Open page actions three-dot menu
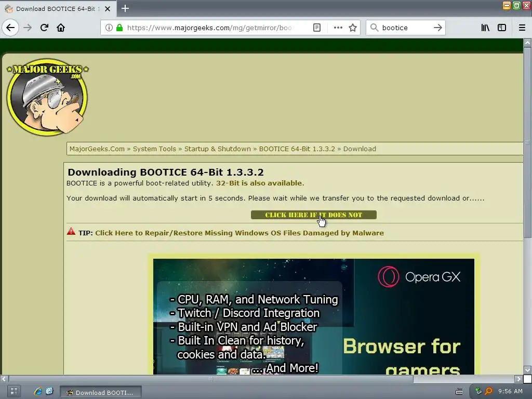Image resolution: width=532 pixels, height=399 pixels. tap(338, 28)
